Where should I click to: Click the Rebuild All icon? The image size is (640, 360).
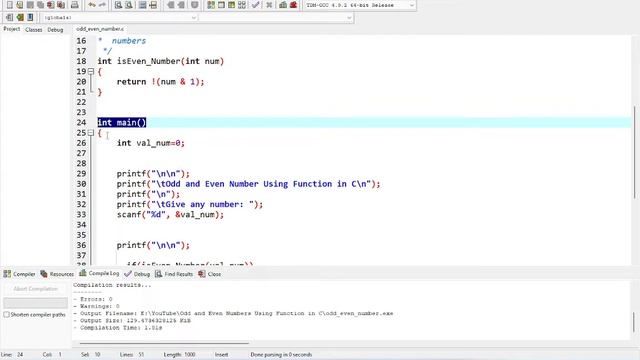[242, 5]
